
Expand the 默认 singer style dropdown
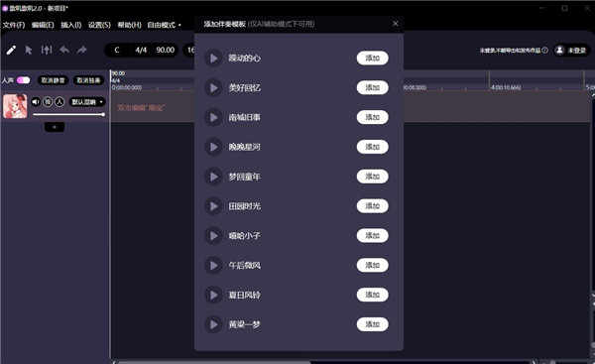point(87,102)
